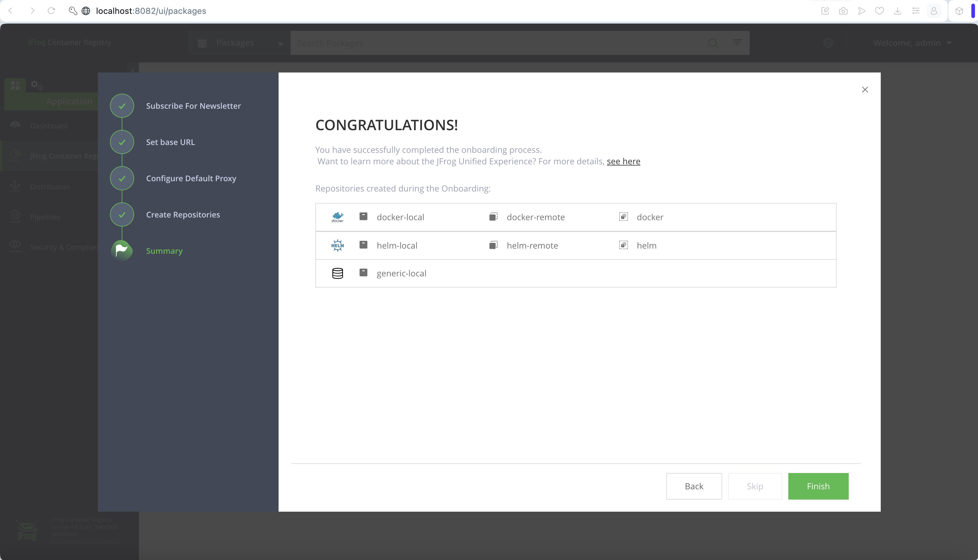
Task: Select the Create Repositories step
Action: 183,215
